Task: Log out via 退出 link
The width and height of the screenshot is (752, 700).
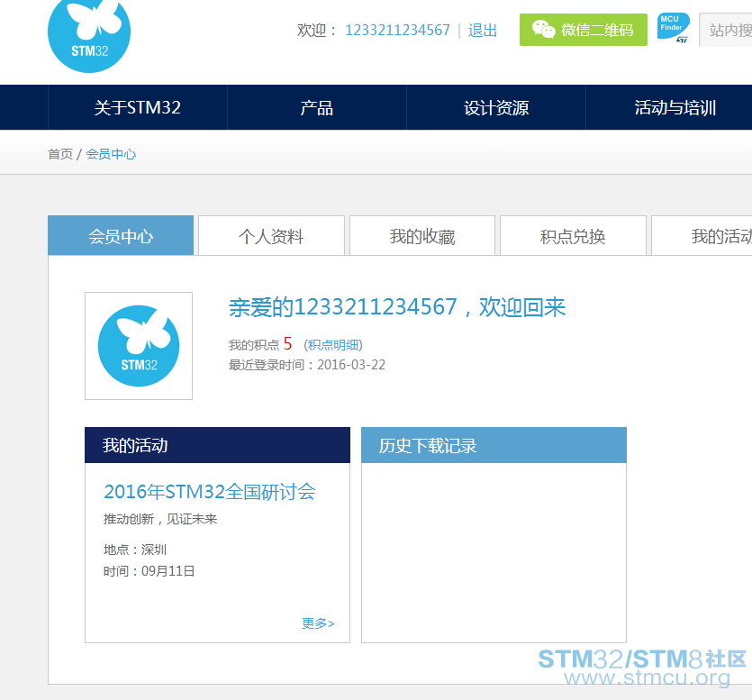Action: pos(483,31)
